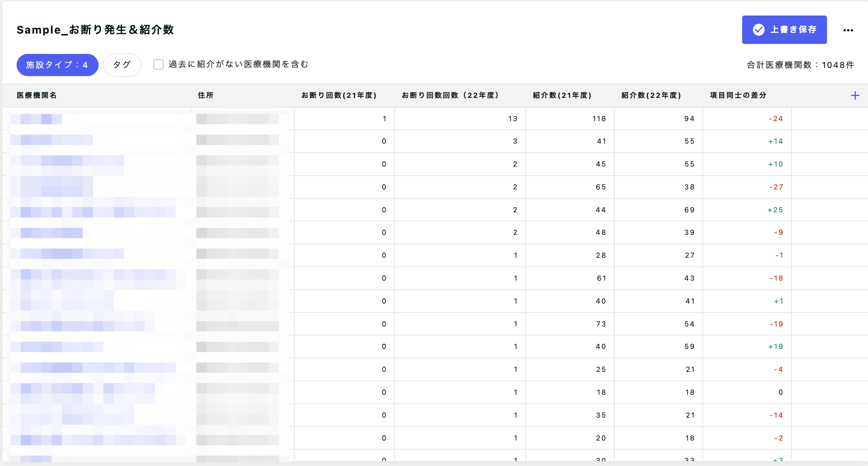868x466 pixels.
Task: Click 紹介数(22年度) column header
Action: coord(651,95)
